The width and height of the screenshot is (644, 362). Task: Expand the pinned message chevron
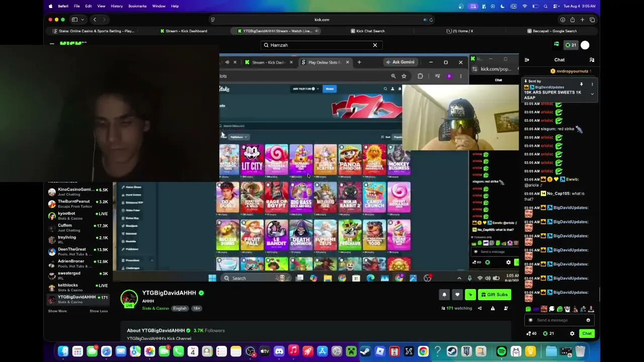point(592,94)
